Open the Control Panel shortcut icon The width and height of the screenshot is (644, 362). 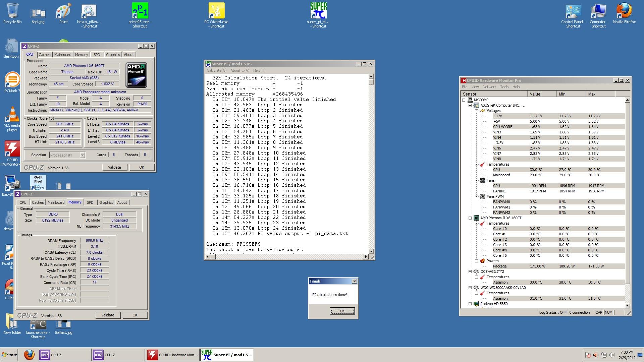tap(573, 16)
